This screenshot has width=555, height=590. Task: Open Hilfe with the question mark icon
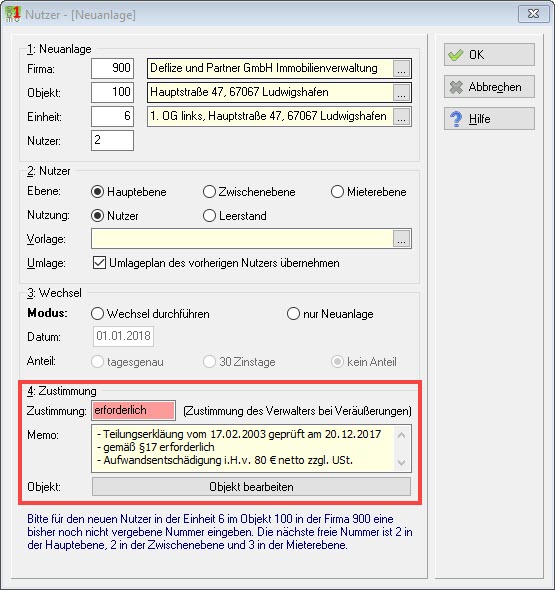(x=489, y=119)
